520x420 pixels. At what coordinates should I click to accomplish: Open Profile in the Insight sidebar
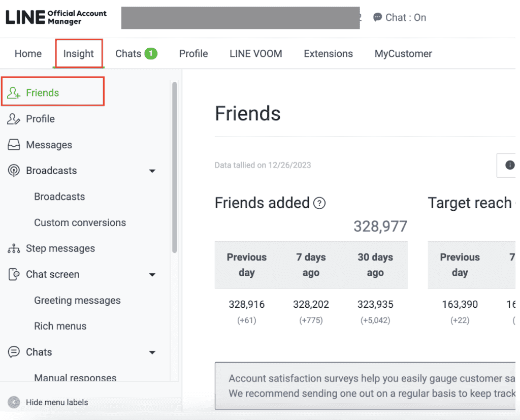pyautogui.click(x=40, y=119)
